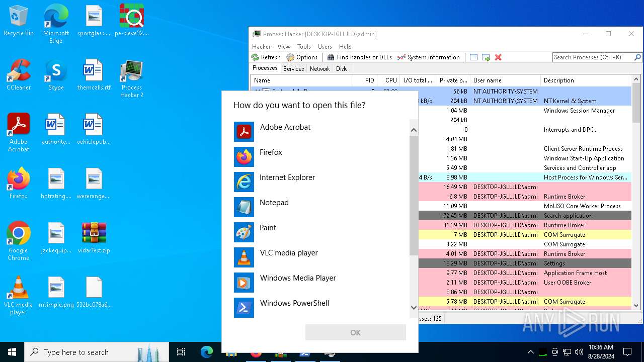Open the Tools menu

click(304, 47)
